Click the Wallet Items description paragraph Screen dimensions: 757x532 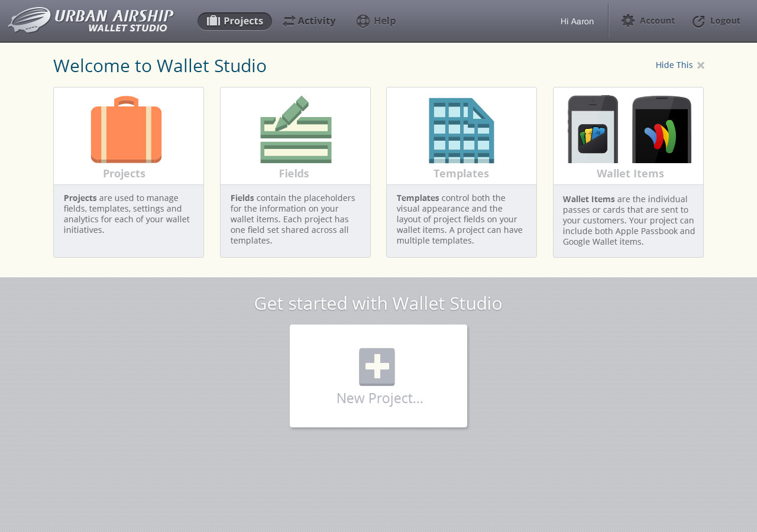point(629,220)
